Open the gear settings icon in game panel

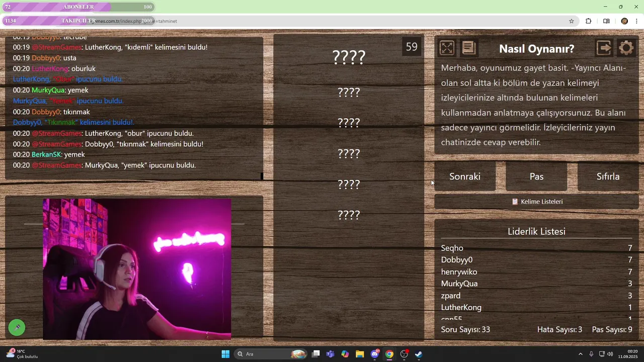point(626,48)
